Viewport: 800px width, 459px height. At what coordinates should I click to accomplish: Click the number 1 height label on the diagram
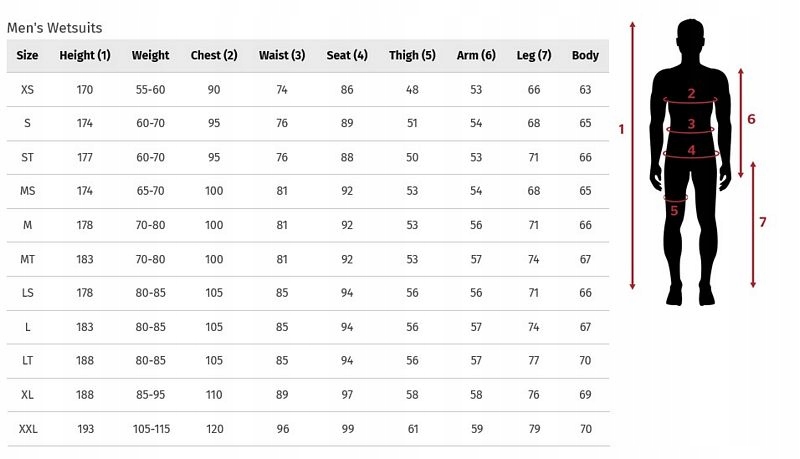point(621,129)
